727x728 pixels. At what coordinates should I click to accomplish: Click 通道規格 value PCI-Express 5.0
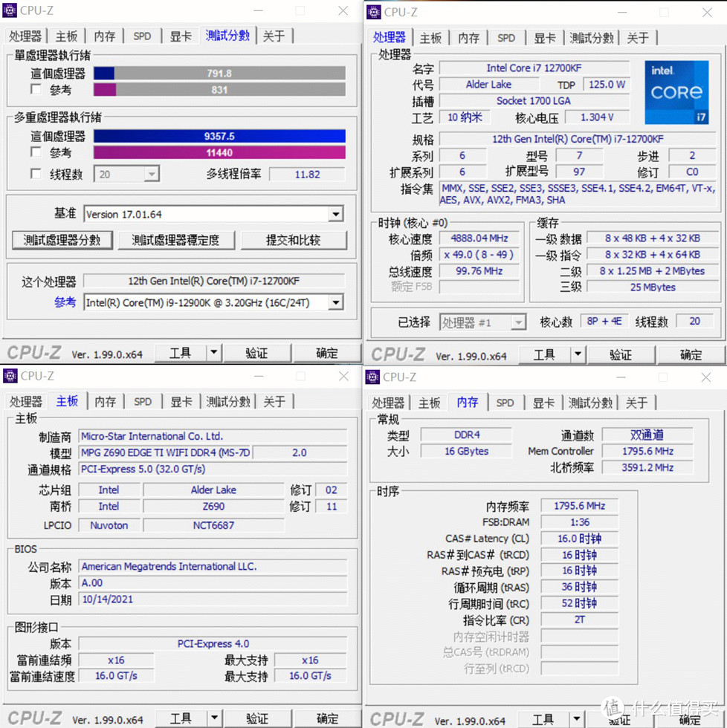click(x=213, y=469)
